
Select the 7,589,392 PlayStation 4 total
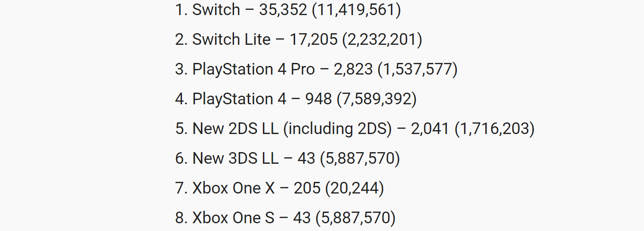pyautogui.click(x=376, y=99)
